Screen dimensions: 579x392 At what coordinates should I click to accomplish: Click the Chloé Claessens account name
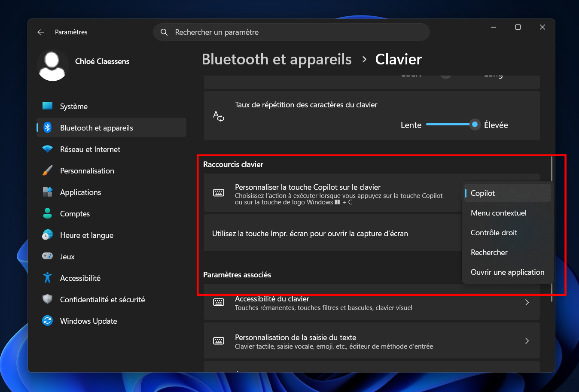pyautogui.click(x=102, y=61)
